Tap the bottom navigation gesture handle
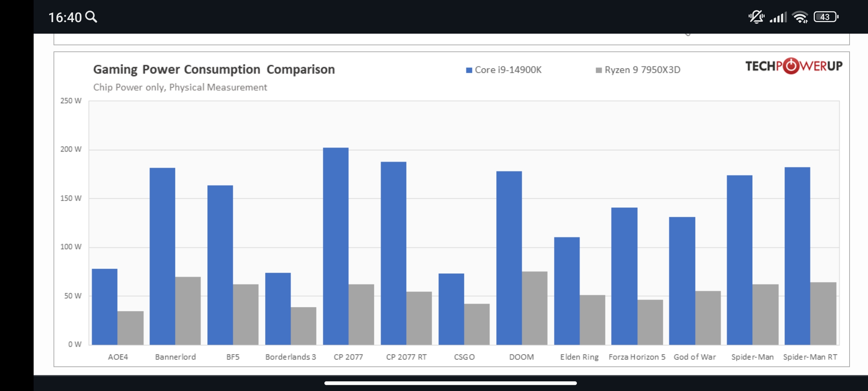Screen dimensions: 868x391 click(x=450, y=383)
